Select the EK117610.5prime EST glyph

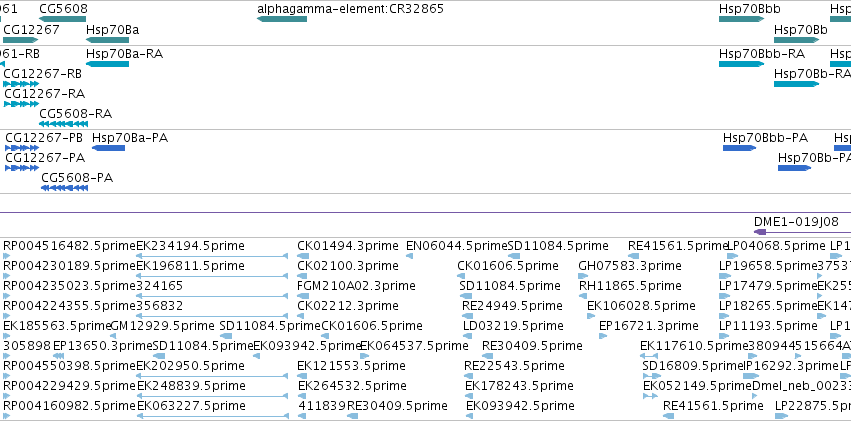click(x=649, y=356)
